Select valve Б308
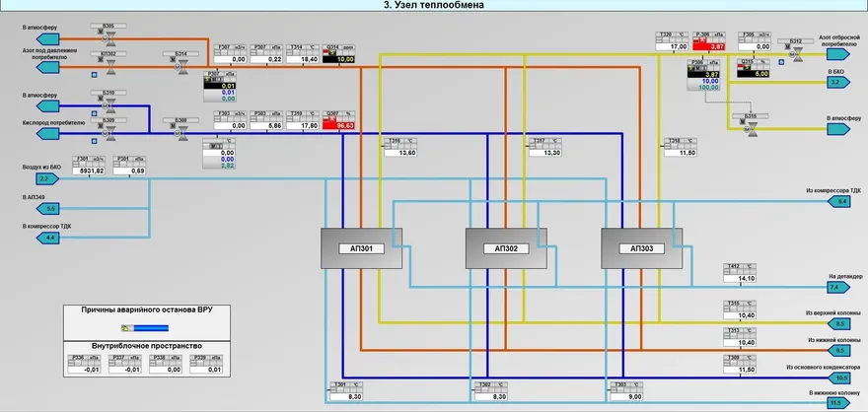The width and height of the screenshot is (868, 412). (x=183, y=132)
